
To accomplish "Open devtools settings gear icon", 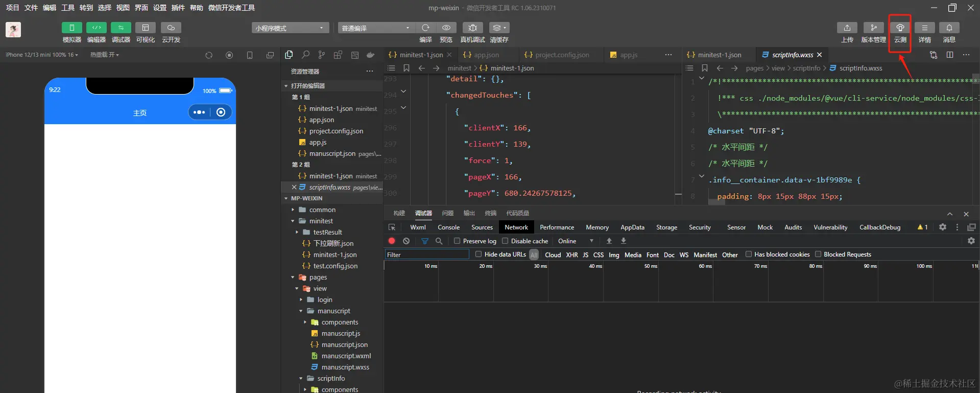I will (943, 227).
